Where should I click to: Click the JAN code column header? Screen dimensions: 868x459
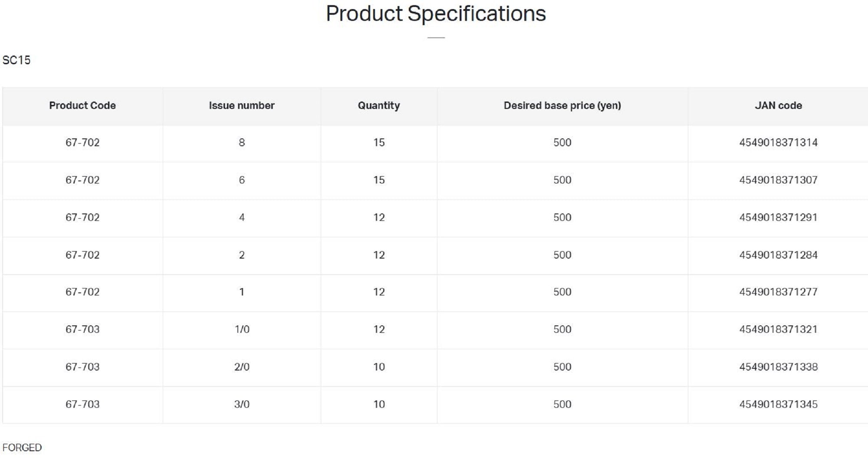click(778, 105)
